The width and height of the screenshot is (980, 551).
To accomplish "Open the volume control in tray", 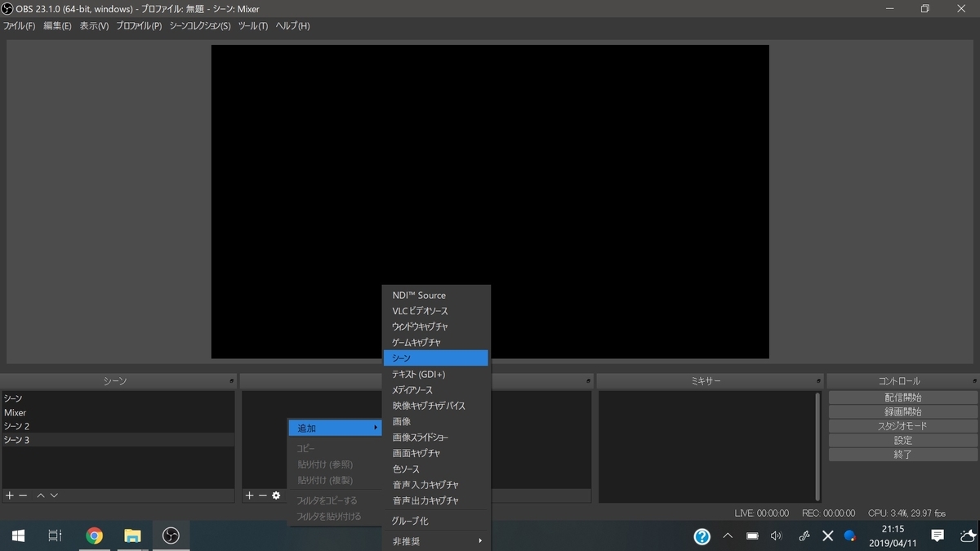I will (776, 536).
